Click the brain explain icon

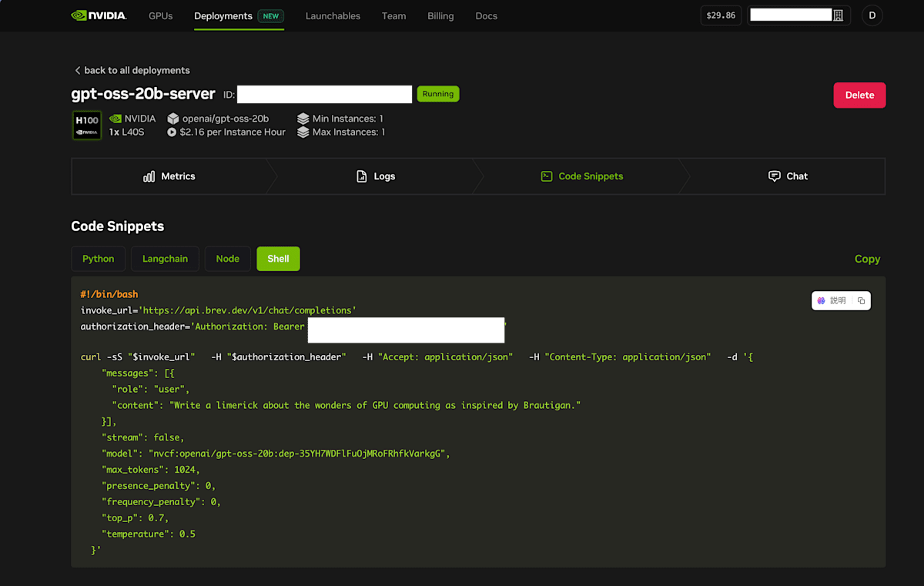click(x=822, y=300)
